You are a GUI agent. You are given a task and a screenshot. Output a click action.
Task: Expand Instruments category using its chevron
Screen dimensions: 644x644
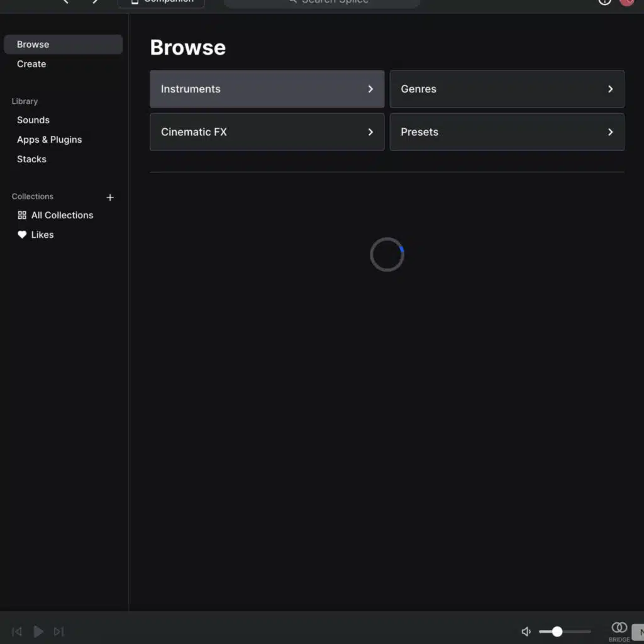[370, 89]
